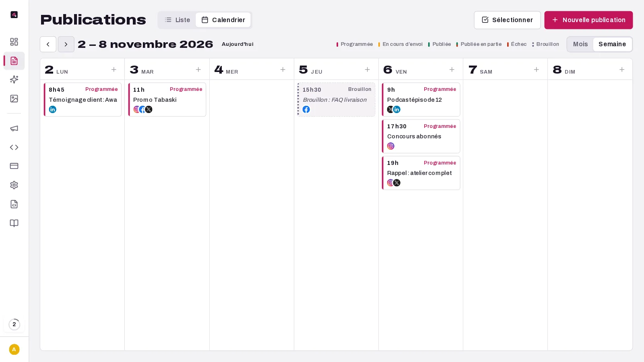Click the notification counter showing 2
The image size is (644, 362).
point(14,324)
